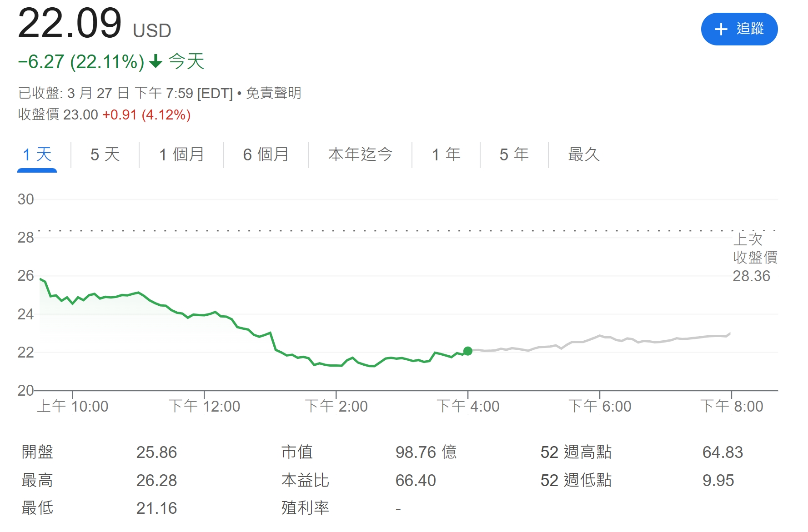The image size is (808, 532).
Task: Click the 上午 10:00 axis label
Action: 73,406
